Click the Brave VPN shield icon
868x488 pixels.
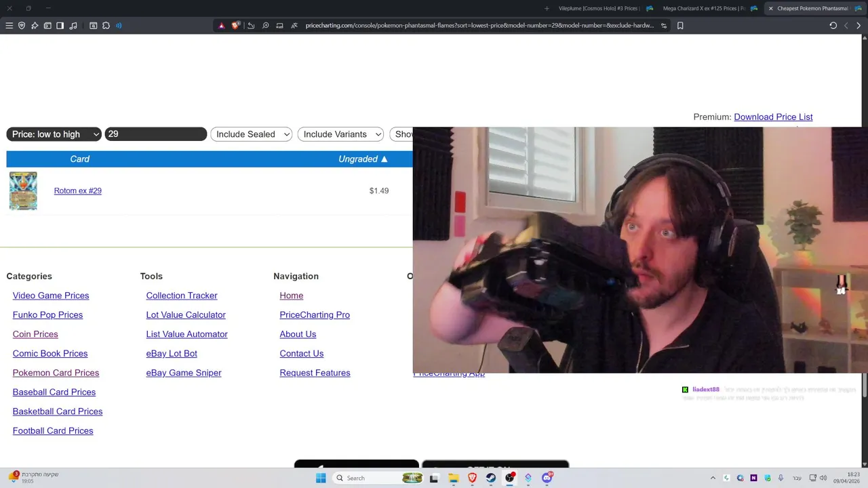point(22,26)
